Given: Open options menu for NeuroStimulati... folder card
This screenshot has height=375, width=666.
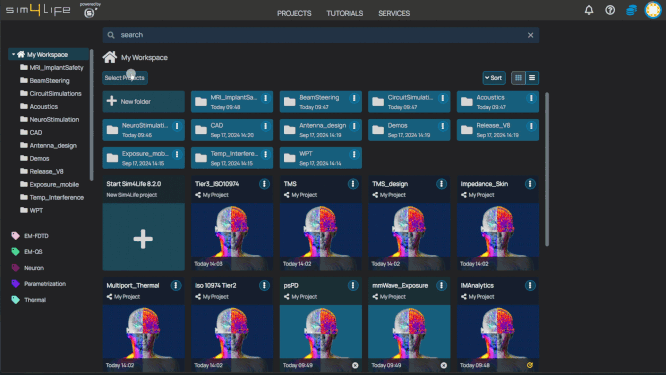Looking at the screenshot, I should coord(177,126).
